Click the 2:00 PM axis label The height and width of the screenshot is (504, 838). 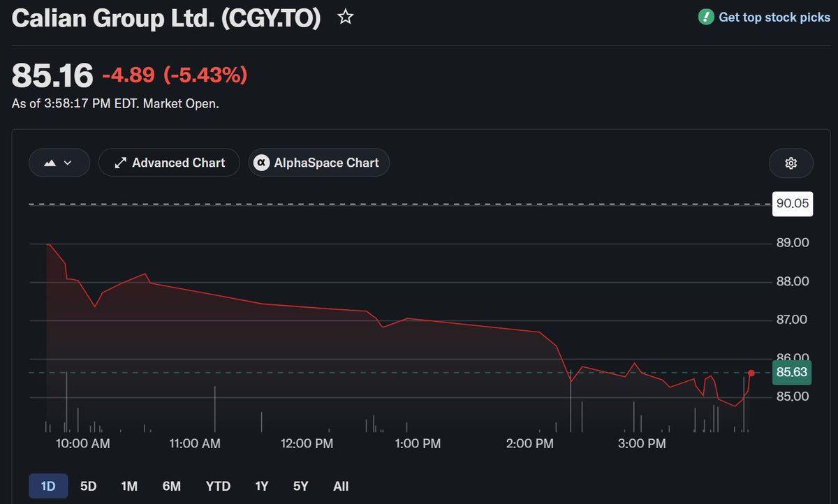click(x=530, y=443)
